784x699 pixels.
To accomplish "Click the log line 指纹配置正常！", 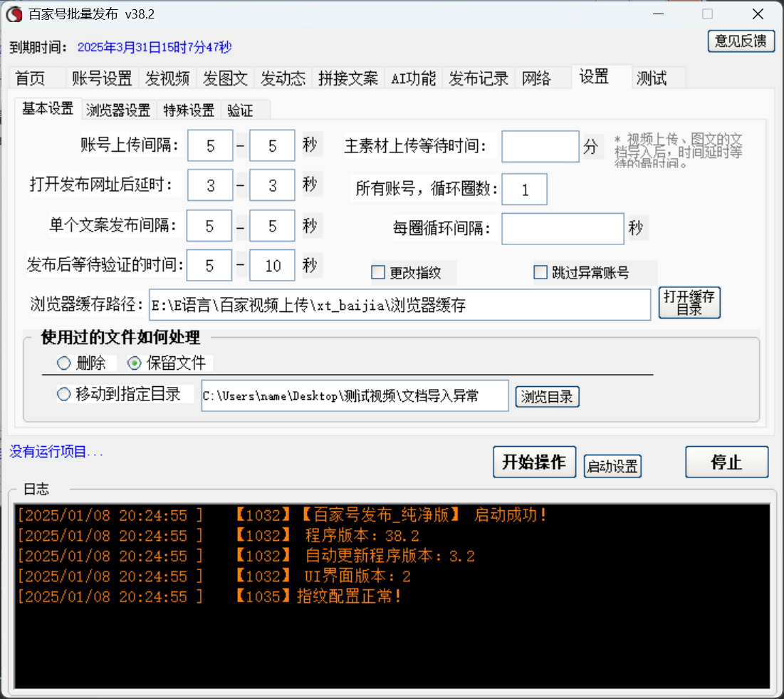I will (x=209, y=596).
